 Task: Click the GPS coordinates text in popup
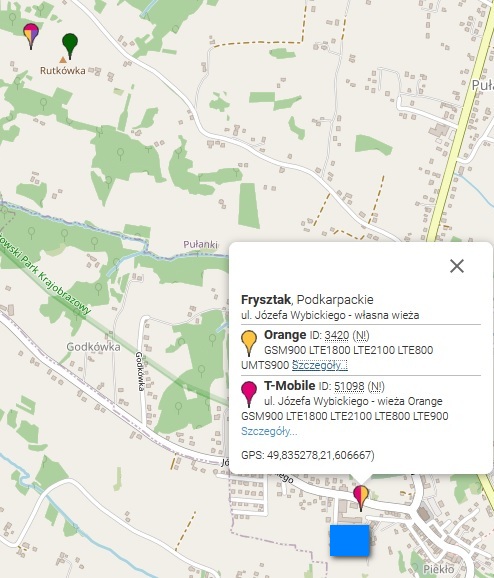[x=308, y=455]
